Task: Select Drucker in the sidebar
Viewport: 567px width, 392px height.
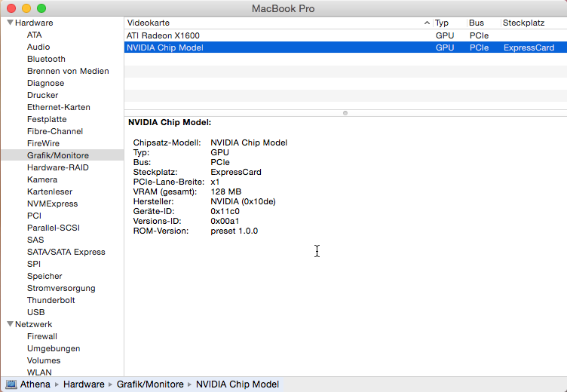Action: 43,95
